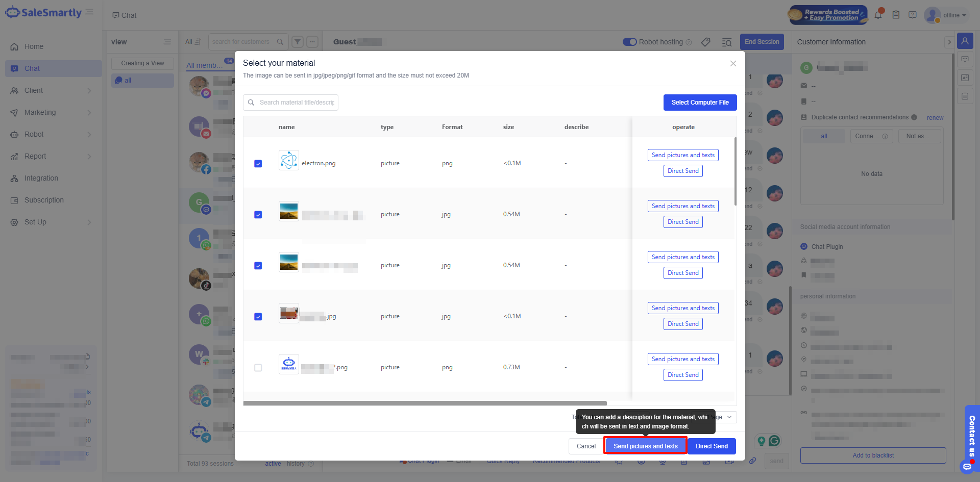
Task: Click the tag icon in chat header
Action: 705,42
